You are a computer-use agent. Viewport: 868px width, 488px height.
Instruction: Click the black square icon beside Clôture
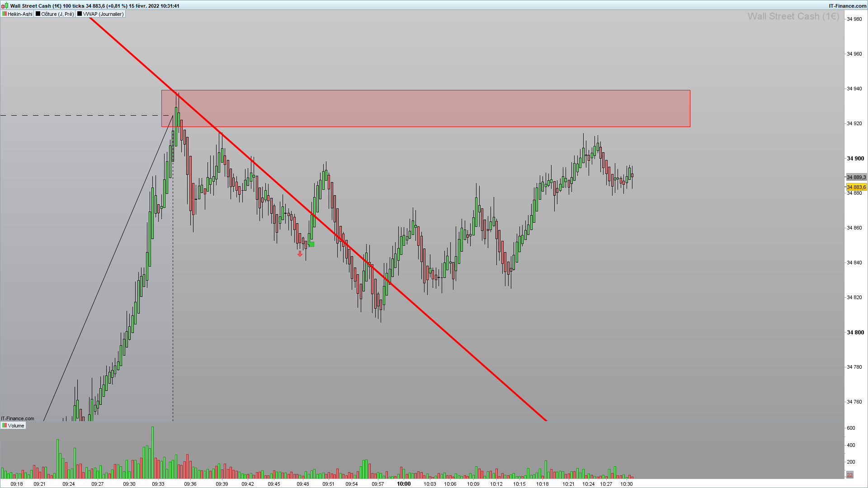pos(38,14)
